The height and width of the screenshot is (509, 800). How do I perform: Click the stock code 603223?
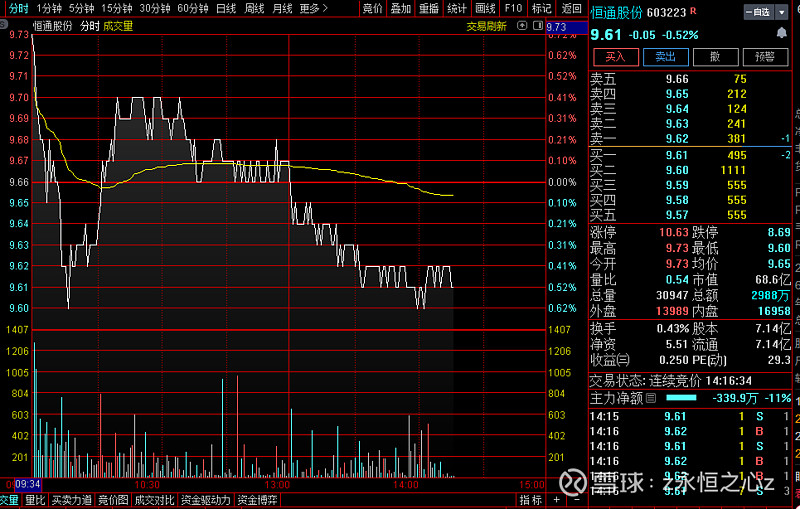coord(666,13)
